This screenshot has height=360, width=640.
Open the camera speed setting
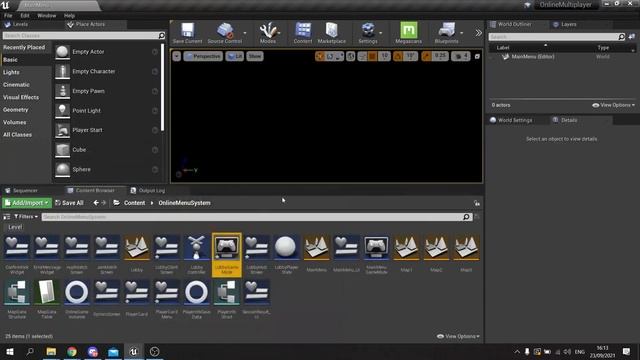click(x=460, y=56)
